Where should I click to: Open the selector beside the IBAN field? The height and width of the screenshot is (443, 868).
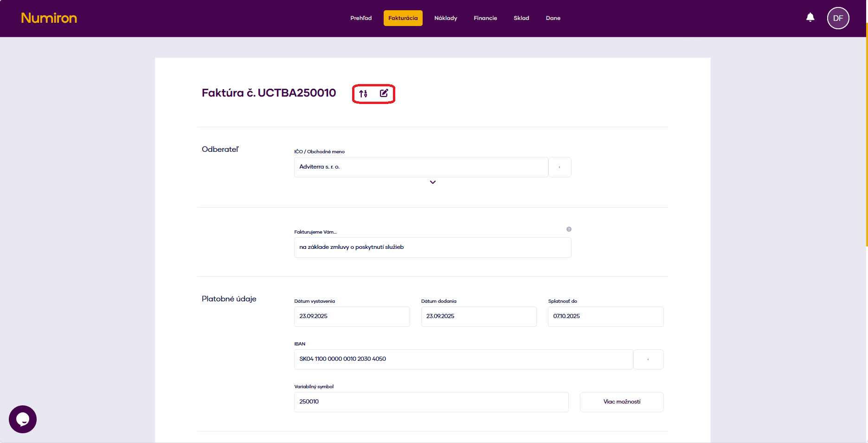click(648, 359)
